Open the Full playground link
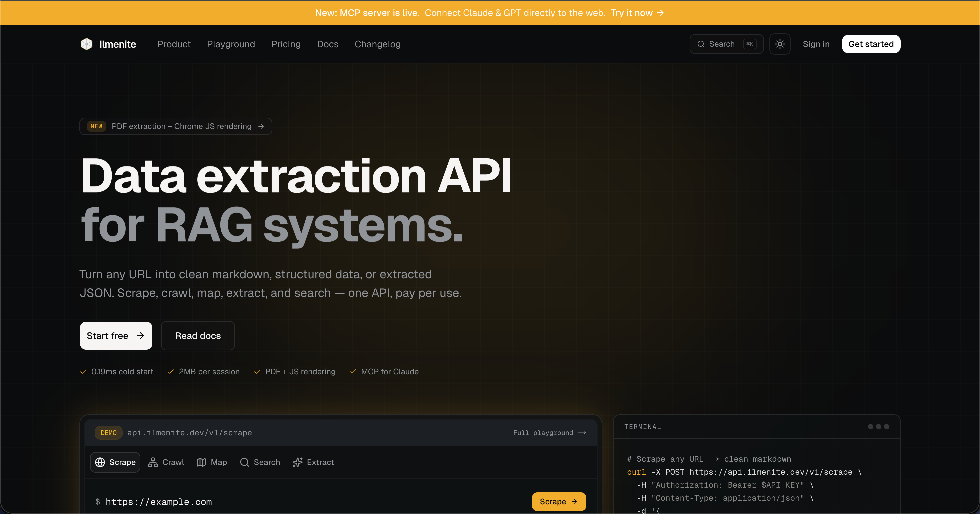980x514 pixels. pos(549,433)
